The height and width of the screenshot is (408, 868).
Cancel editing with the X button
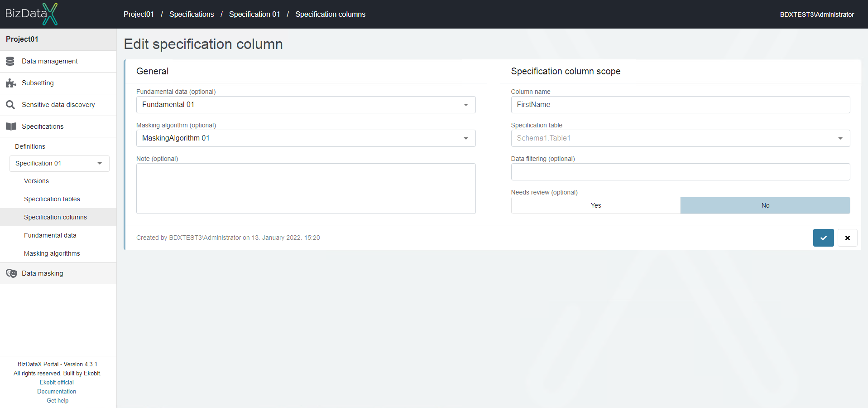847,238
